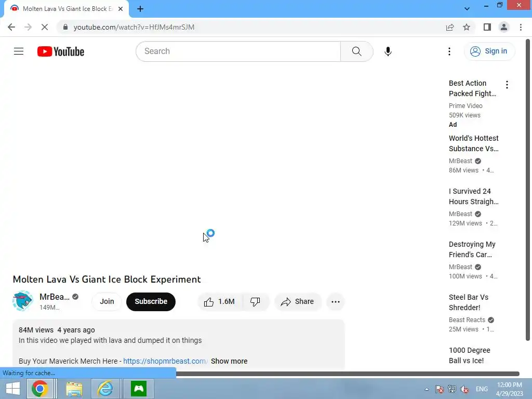Screen dimensions: 532x399
Task: Click into the YouTube Search field
Action: coord(238,51)
